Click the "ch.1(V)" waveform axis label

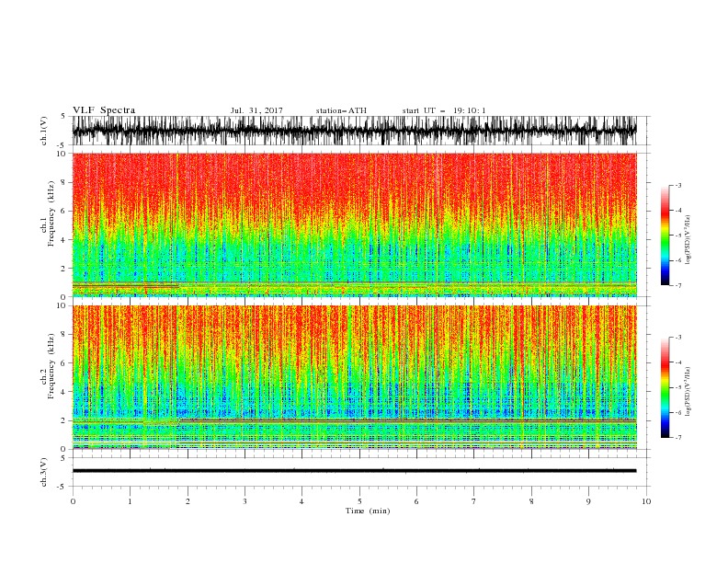[x=44, y=131]
